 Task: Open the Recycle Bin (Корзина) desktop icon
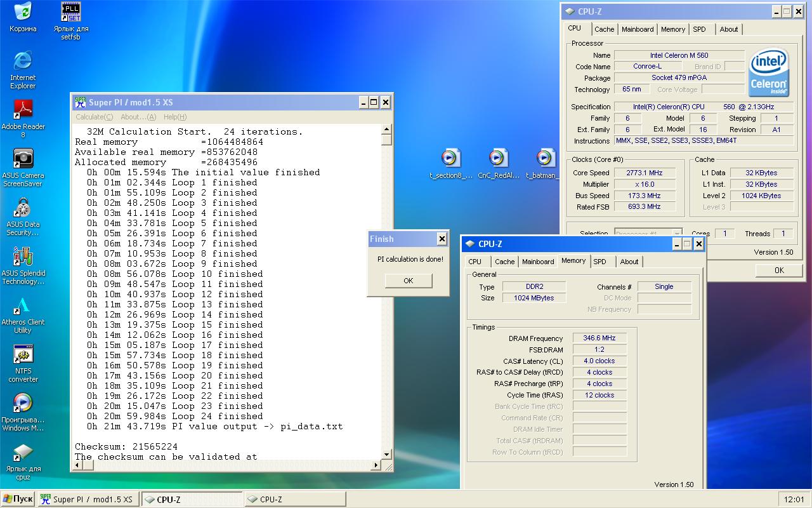pyautogui.click(x=23, y=11)
